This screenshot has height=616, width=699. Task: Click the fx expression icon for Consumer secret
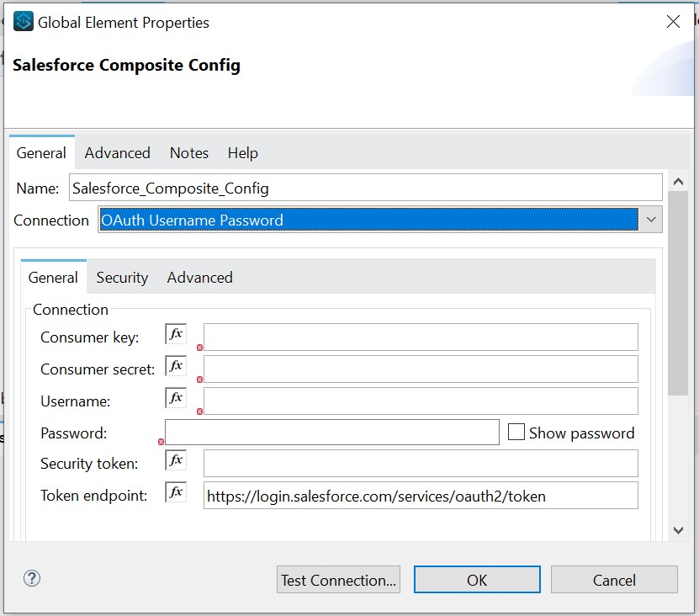point(176,366)
